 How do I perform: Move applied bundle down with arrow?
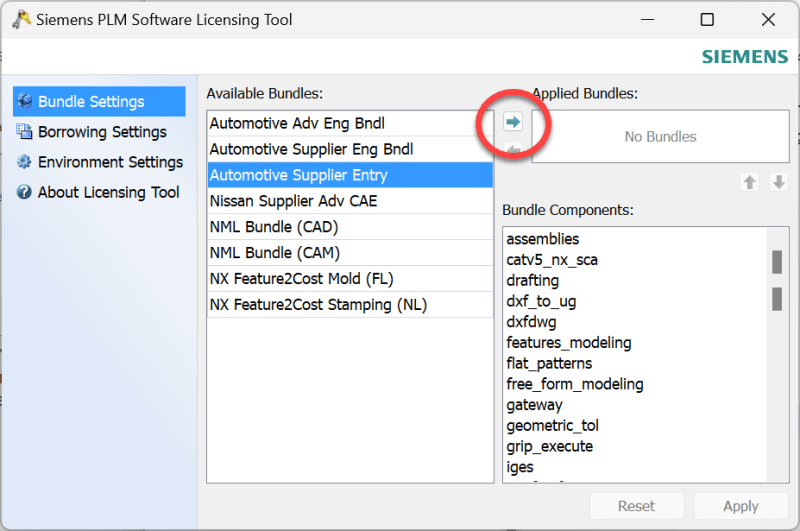click(779, 182)
